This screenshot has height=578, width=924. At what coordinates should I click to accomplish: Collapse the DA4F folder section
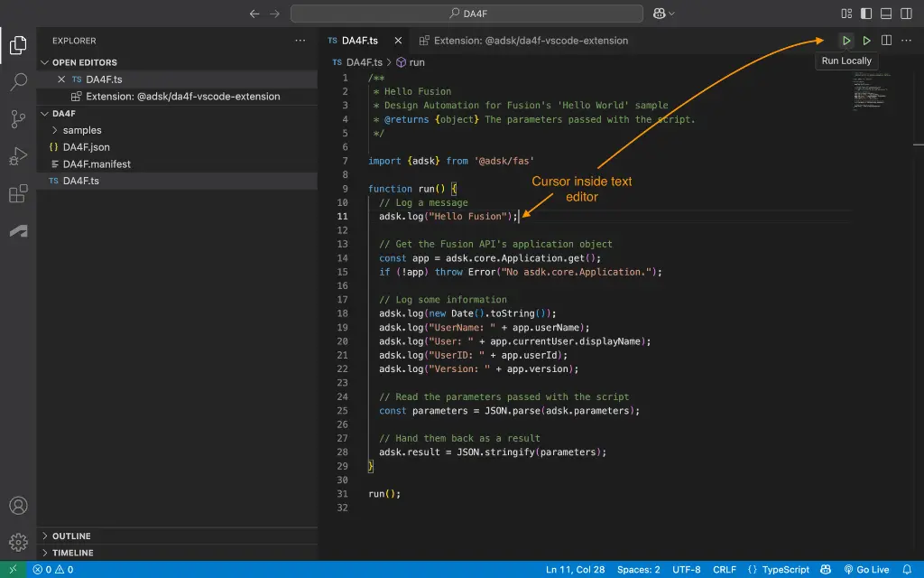pyautogui.click(x=45, y=113)
